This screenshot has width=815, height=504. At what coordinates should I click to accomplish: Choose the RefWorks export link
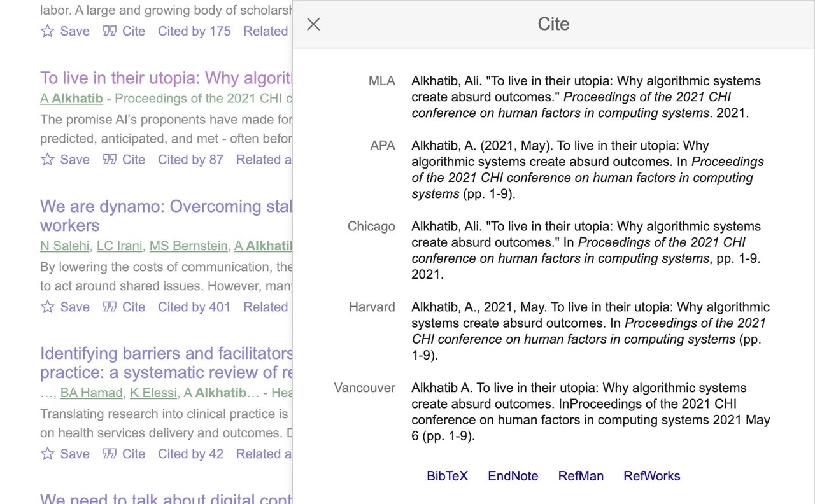(651, 476)
